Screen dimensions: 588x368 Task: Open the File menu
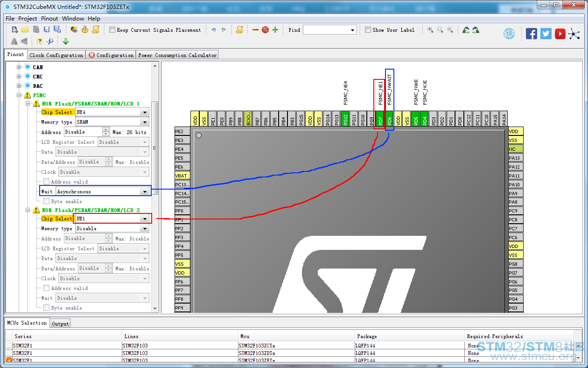pos(10,18)
